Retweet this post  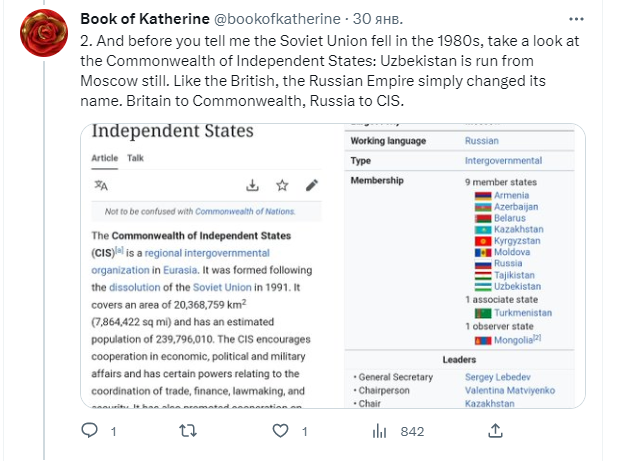click(186, 431)
